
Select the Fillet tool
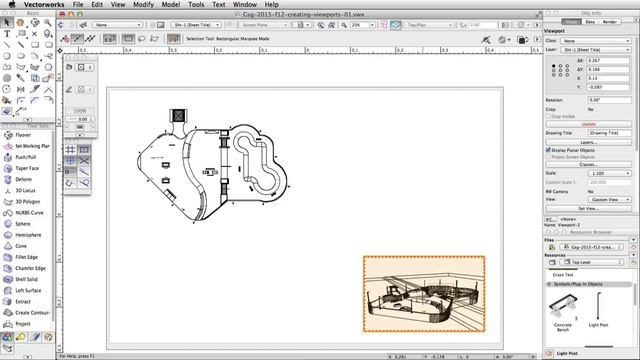(x=20, y=100)
